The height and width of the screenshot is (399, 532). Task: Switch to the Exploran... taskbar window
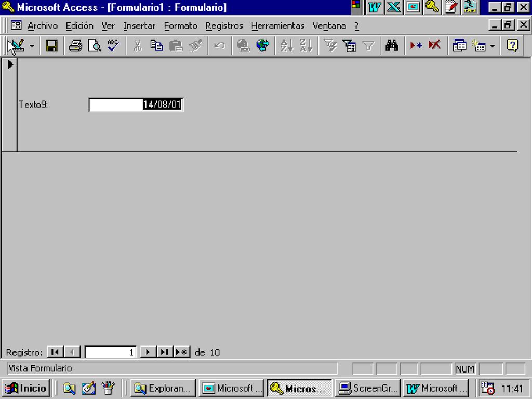(x=163, y=388)
